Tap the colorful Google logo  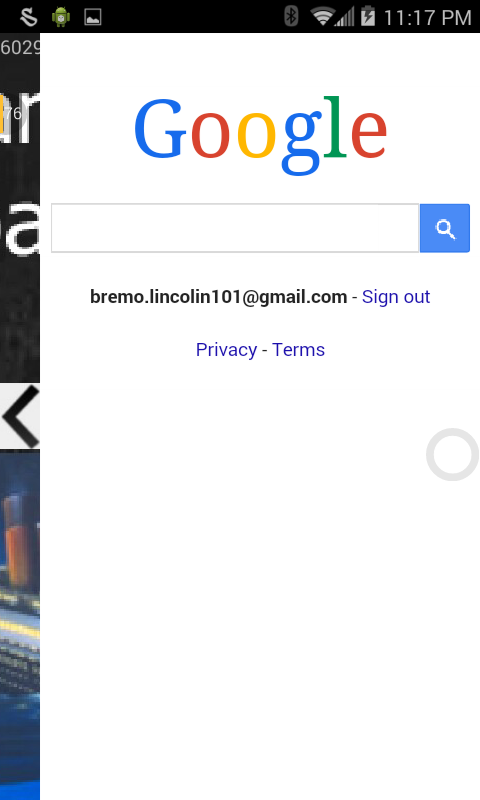pos(261,135)
